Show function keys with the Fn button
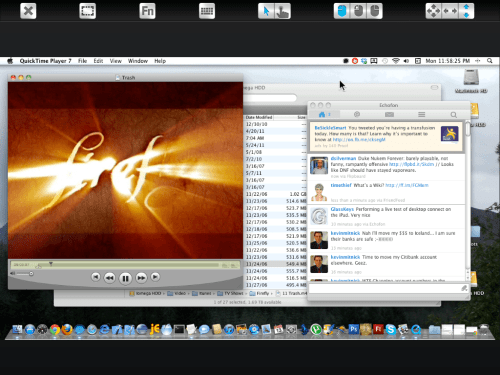 click(147, 11)
